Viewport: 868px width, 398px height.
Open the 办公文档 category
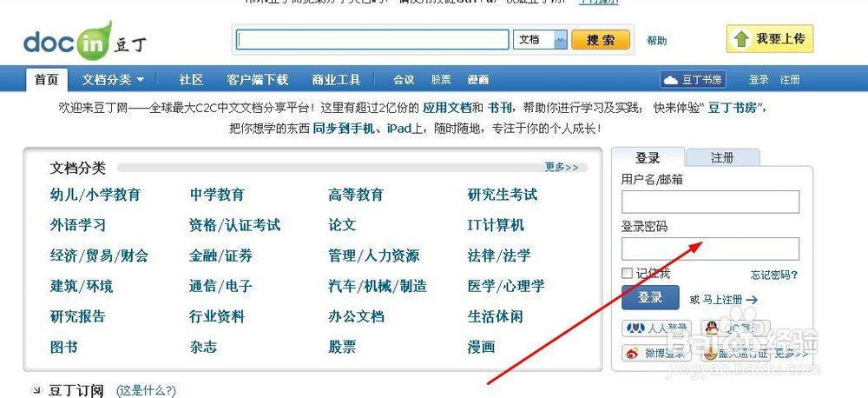coord(355,316)
